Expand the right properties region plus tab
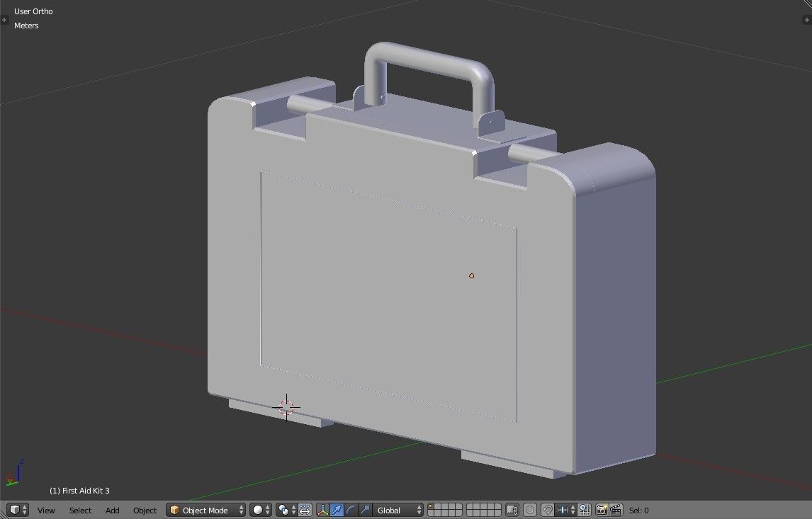Viewport: 812px width, 519px height. pos(807,20)
